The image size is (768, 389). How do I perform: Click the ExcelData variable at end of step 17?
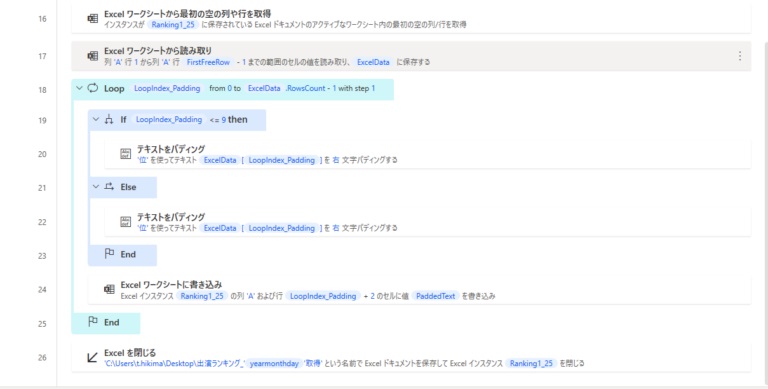tap(373, 62)
